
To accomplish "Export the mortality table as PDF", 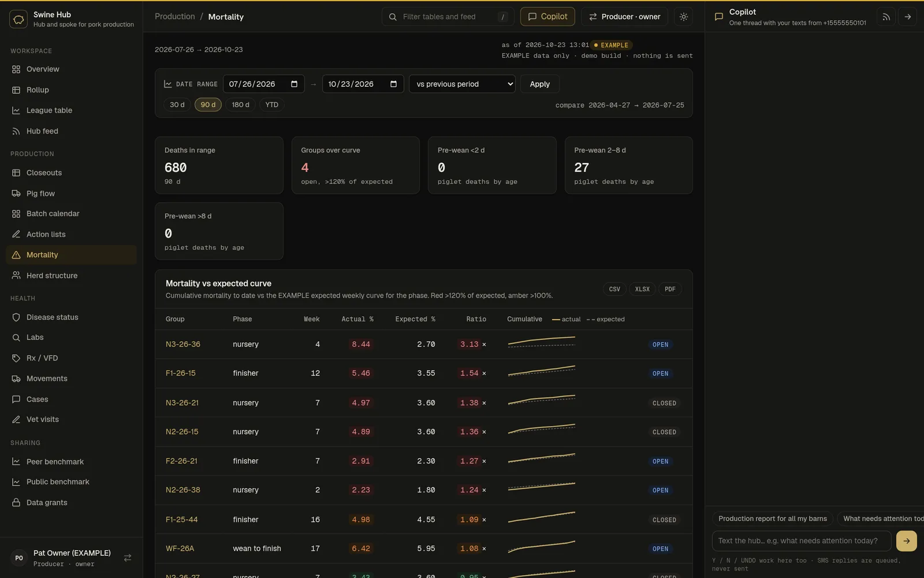I will pyautogui.click(x=670, y=289).
